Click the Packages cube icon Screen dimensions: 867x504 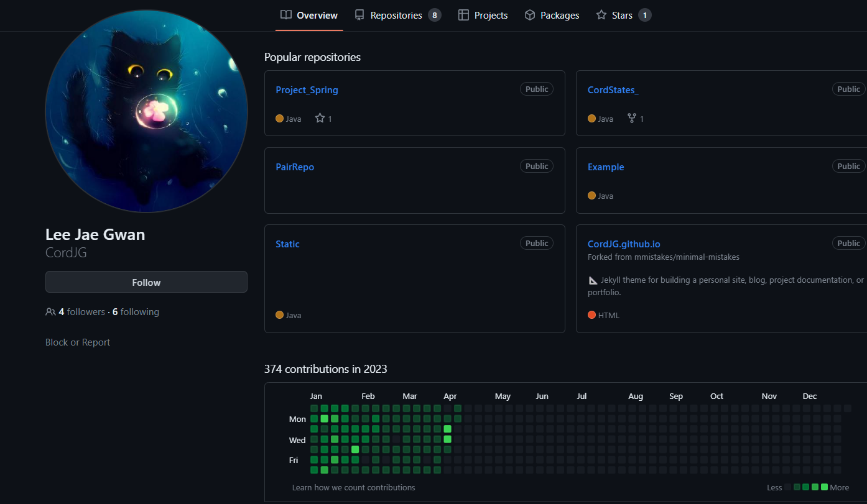[x=530, y=15]
